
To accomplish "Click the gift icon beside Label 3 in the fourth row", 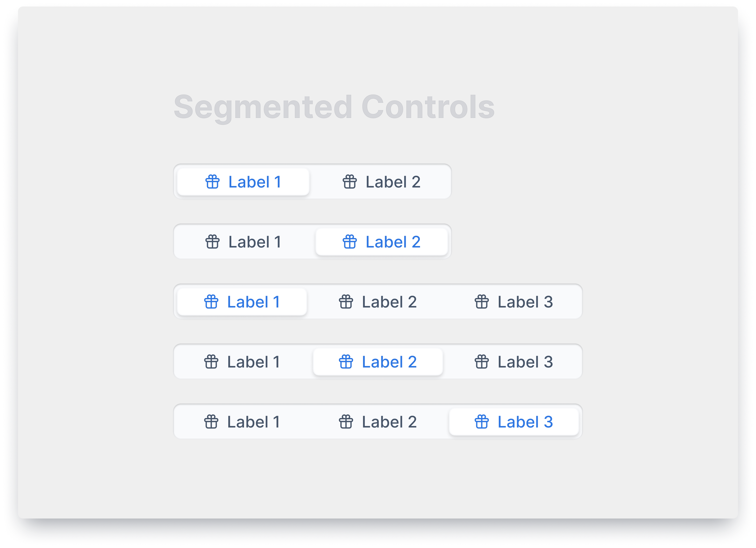I will [482, 362].
